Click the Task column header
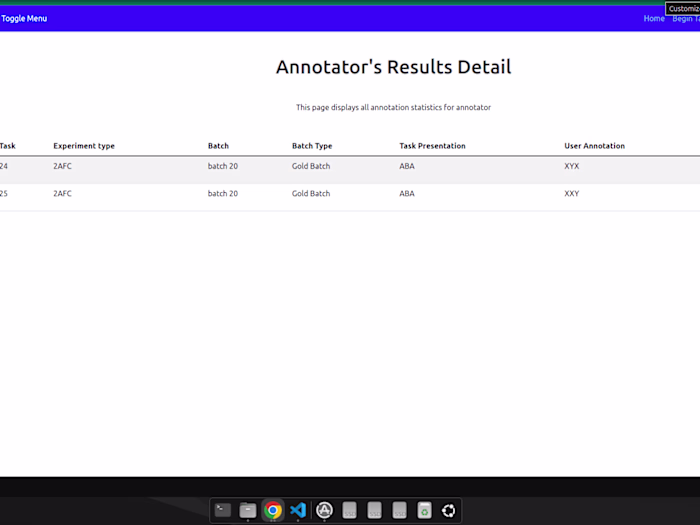 (8, 146)
